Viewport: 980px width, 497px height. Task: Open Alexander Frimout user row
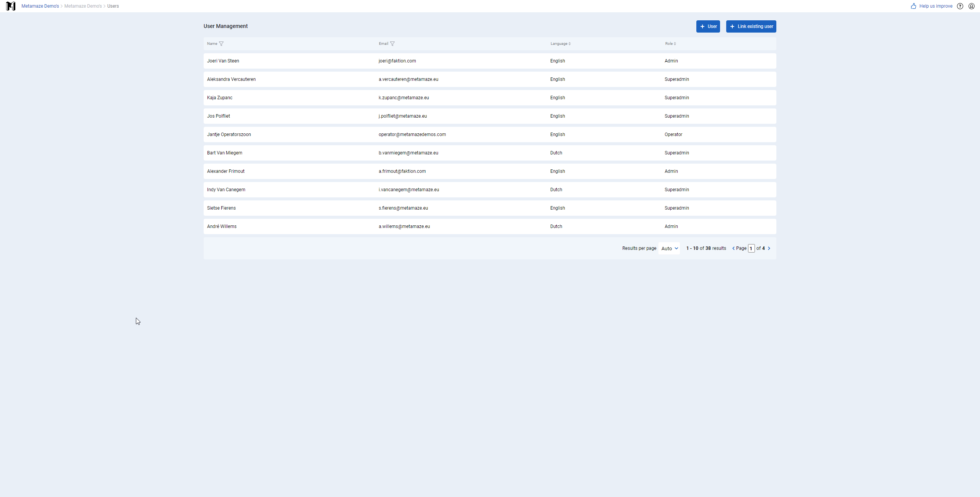click(x=490, y=171)
